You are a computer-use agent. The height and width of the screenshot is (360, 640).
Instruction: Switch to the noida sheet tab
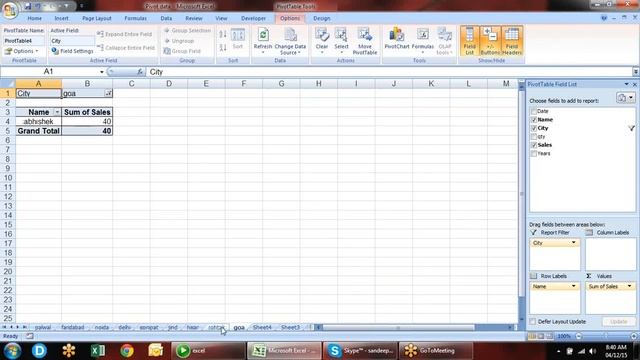pyautogui.click(x=102, y=327)
